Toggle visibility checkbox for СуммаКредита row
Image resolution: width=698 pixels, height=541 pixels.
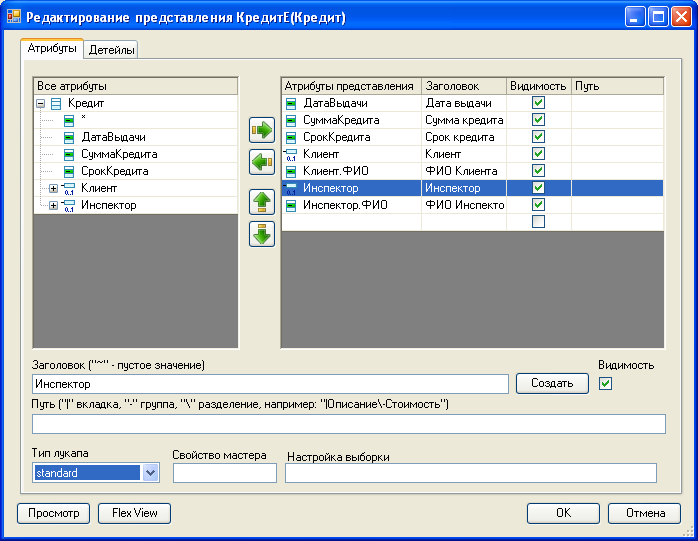coord(538,120)
